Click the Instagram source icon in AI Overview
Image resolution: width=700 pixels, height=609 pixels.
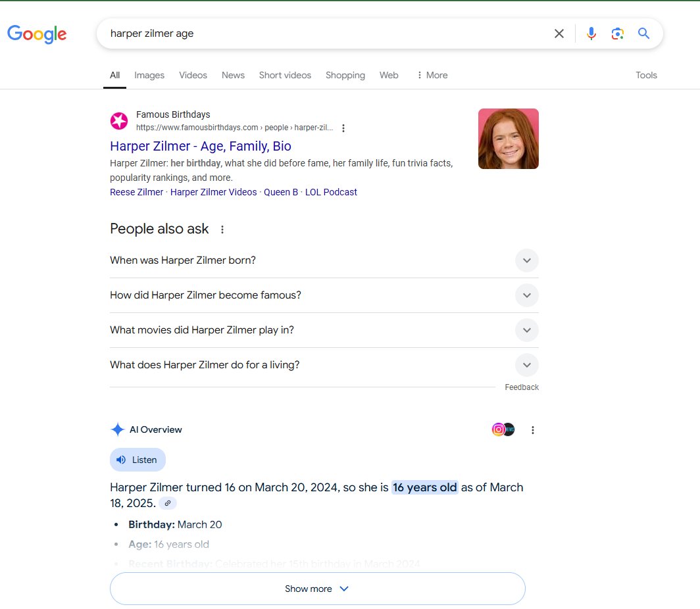498,429
